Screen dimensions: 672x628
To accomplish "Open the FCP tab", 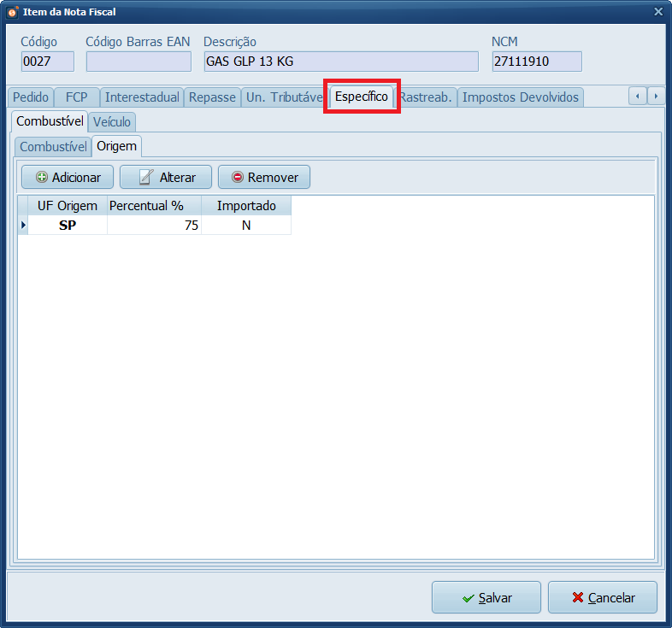I will pos(77,97).
